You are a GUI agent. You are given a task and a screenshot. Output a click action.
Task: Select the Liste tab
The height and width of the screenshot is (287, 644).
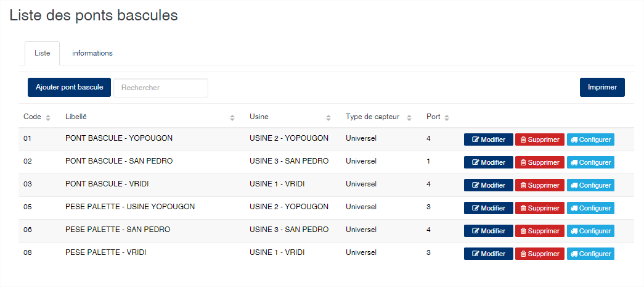[x=43, y=54]
